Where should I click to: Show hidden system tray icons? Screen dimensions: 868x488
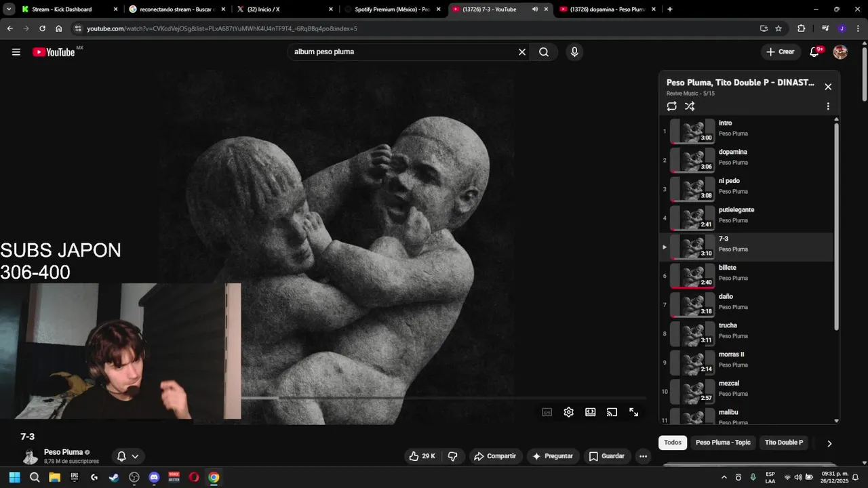click(724, 477)
